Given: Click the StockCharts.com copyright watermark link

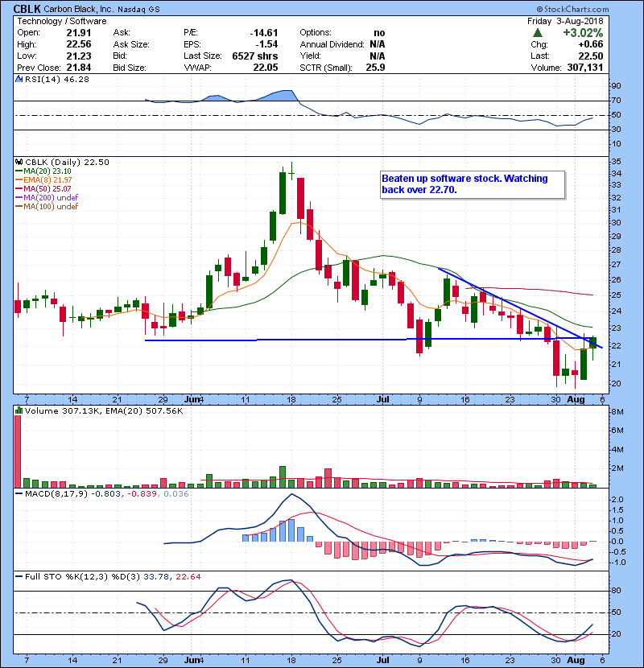Looking at the screenshot, I should tap(572, 10).
